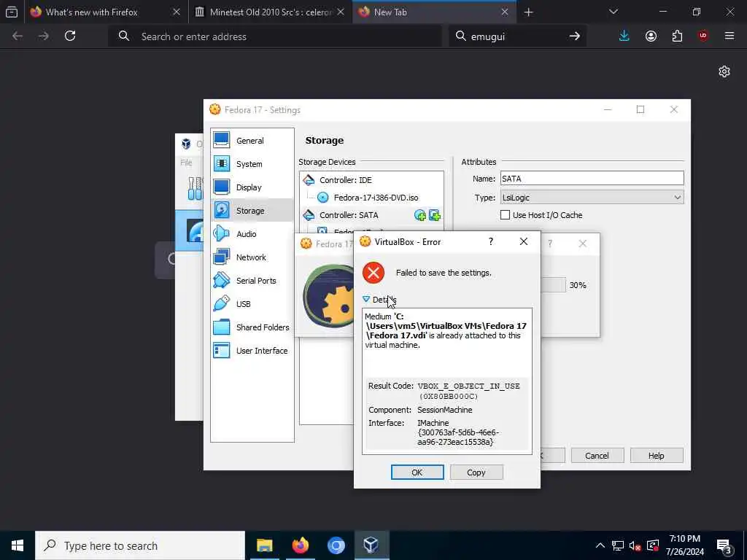Select the Storage settings category
This screenshot has width=747, height=560.
tap(252, 211)
